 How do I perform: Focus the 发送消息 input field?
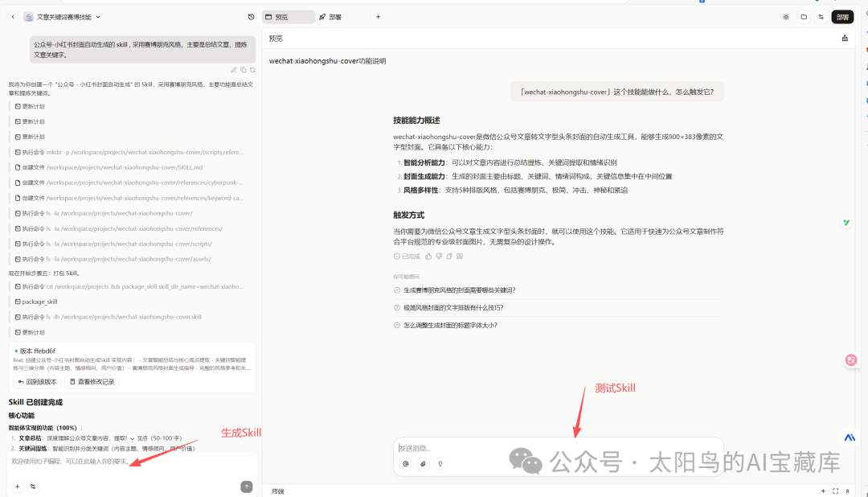558,448
